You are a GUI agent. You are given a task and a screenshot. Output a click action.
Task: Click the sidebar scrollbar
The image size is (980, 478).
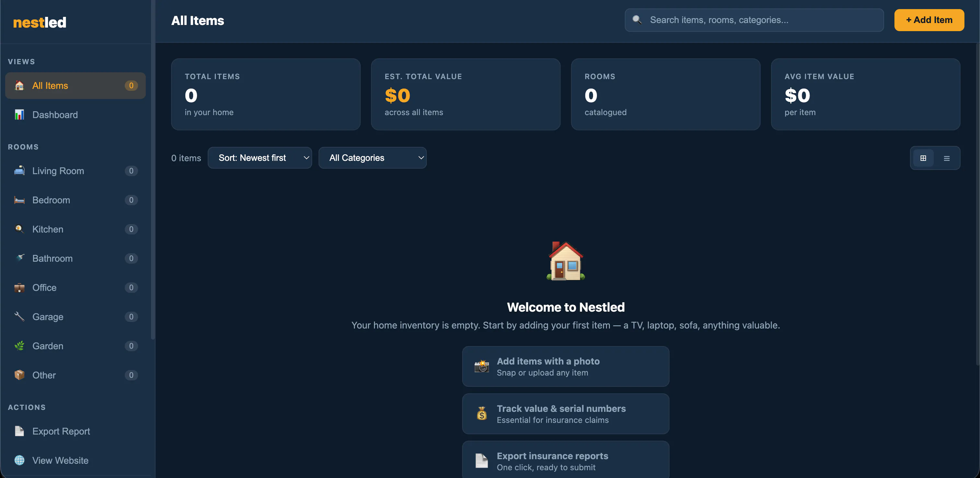pyautogui.click(x=153, y=169)
